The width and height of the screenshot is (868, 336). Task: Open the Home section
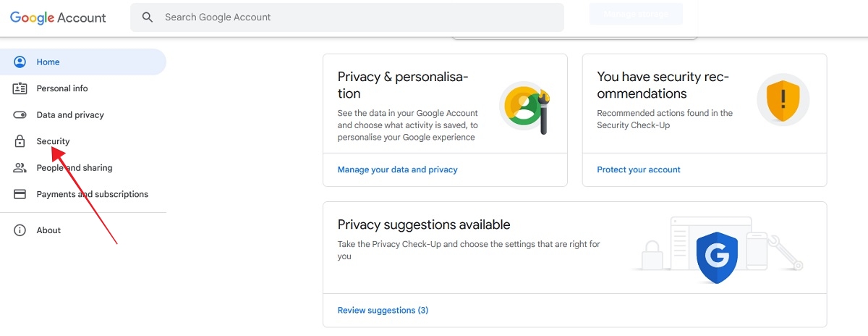[83, 62]
